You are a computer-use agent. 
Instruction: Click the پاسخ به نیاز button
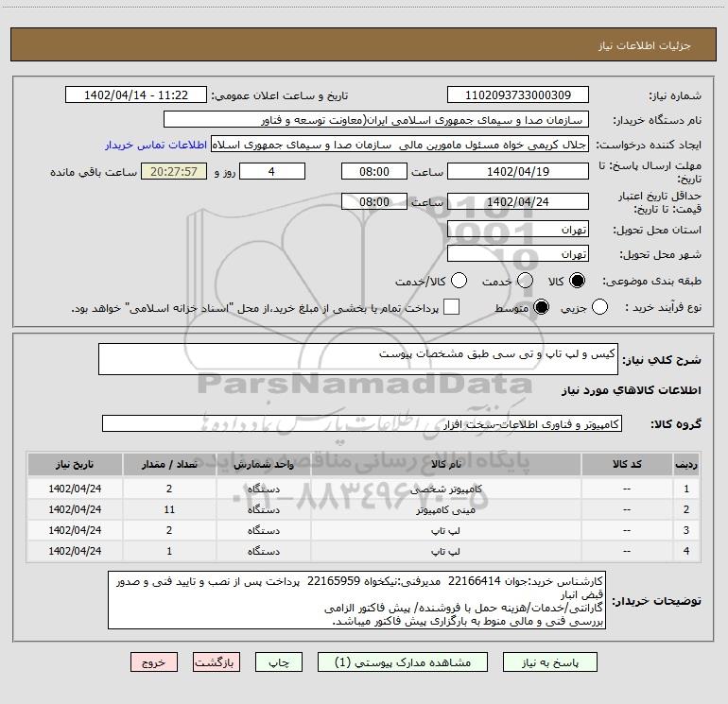pyautogui.click(x=550, y=662)
